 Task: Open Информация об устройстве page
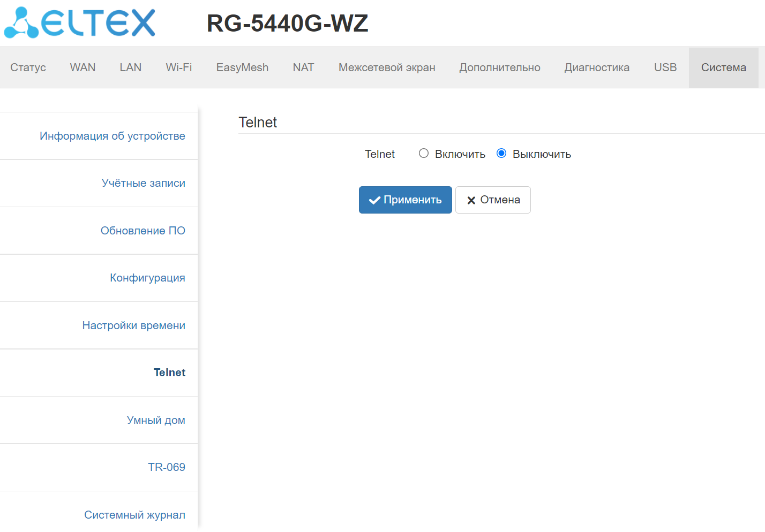[x=112, y=136]
